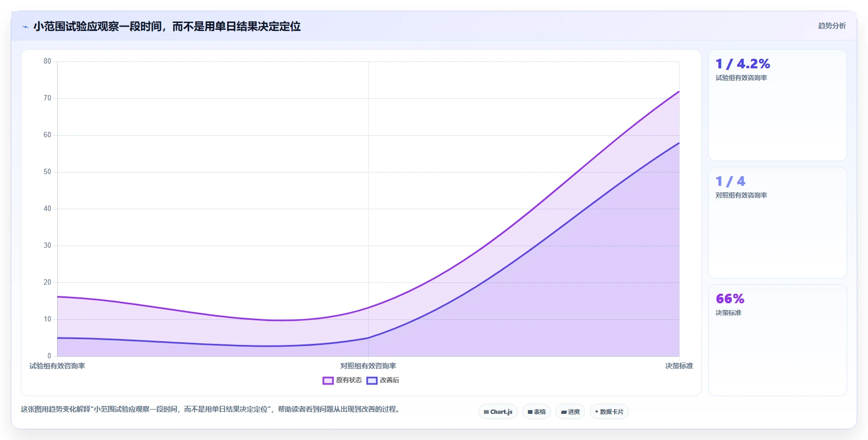Click the 试验组有效咨询率 x-axis label
This screenshot has height=440, width=868.
[57, 366]
